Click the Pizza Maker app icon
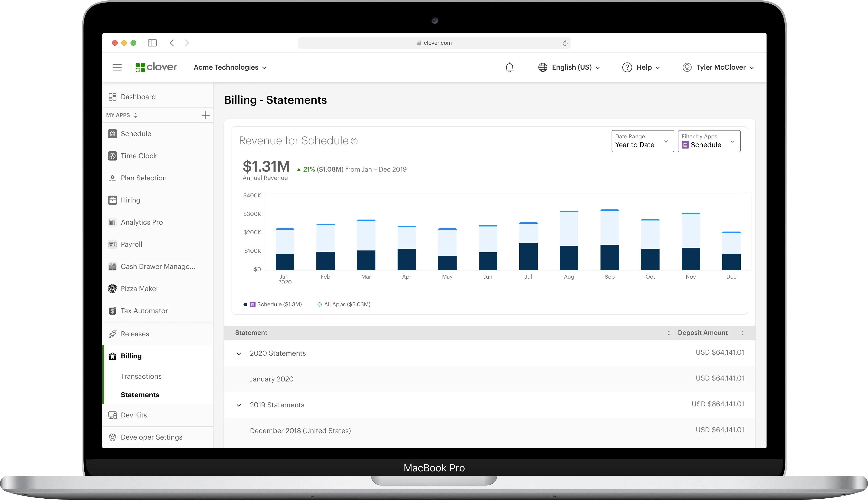Viewport: 868px width, 500px height. [x=112, y=289]
